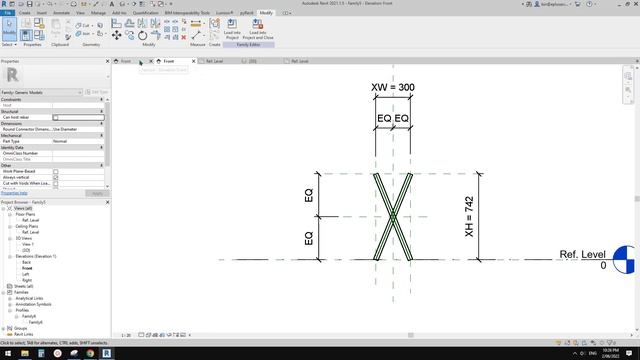Click the horizontal scrollbar thumb below canvas
This screenshot has width=640, height=360.
click(411, 335)
